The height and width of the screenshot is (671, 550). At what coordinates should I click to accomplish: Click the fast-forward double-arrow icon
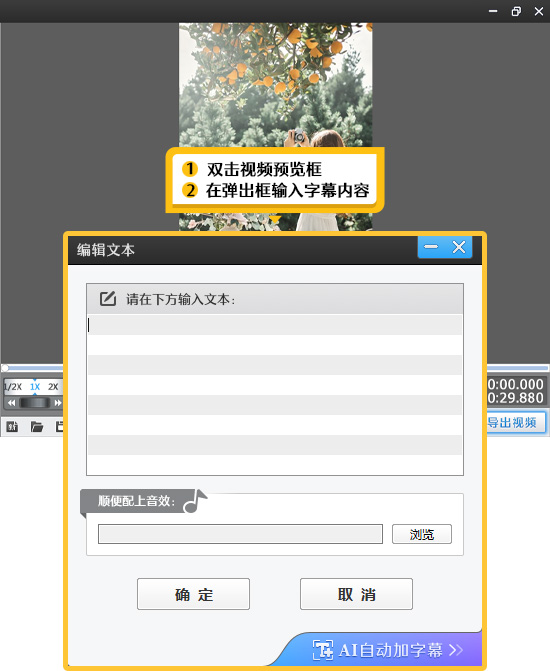(58, 403)
